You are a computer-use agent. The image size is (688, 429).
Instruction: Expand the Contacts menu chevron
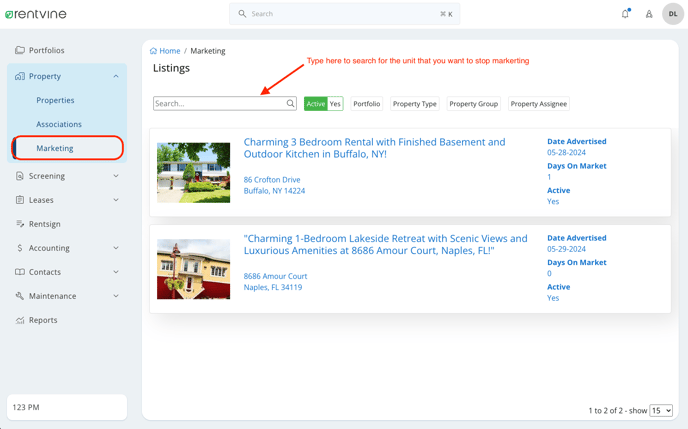pos(116,272)
